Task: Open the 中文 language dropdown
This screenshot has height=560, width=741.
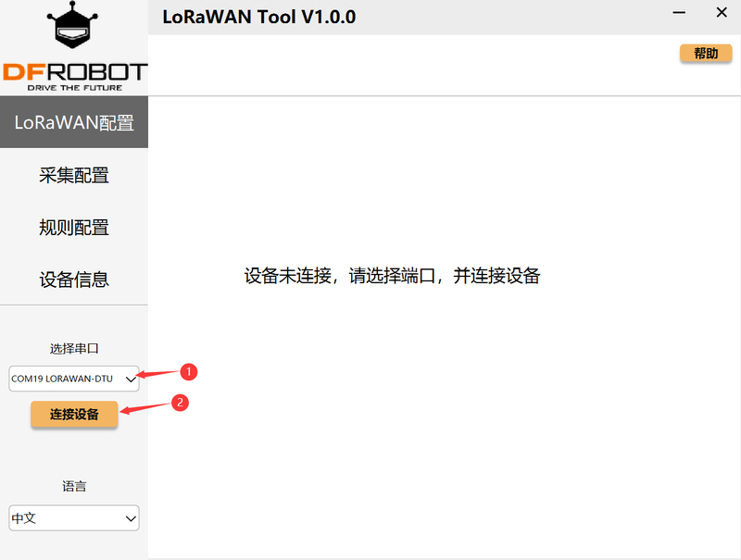Action: (x=65, y=518)
